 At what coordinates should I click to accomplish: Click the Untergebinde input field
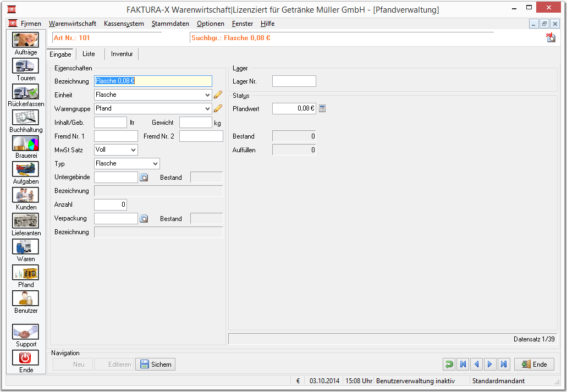coord(115,177)
